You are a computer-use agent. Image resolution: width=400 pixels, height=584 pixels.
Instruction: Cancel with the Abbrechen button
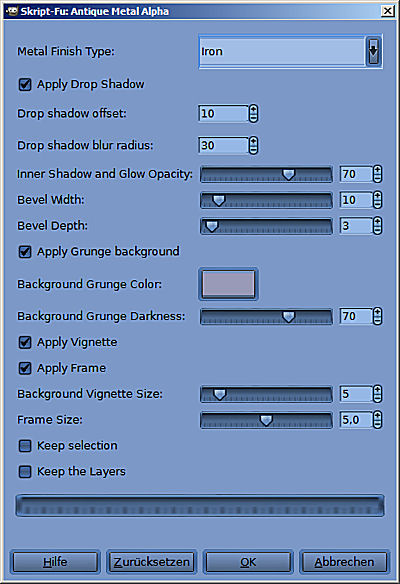tap(345, 562)
